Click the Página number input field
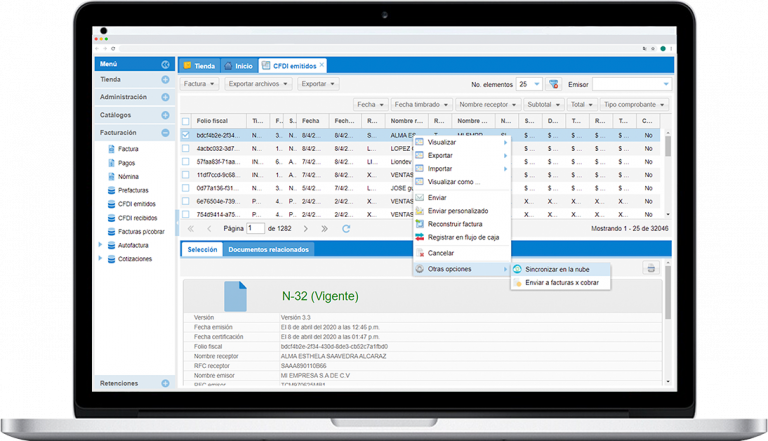This screenshot has width=768, height=441. (256, 228)
